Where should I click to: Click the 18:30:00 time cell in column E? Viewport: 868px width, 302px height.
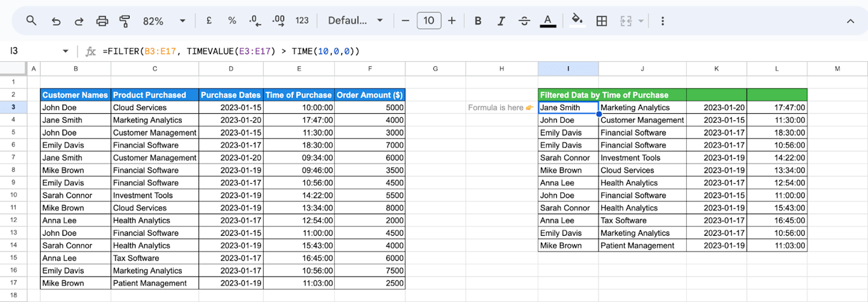[299, 145]
